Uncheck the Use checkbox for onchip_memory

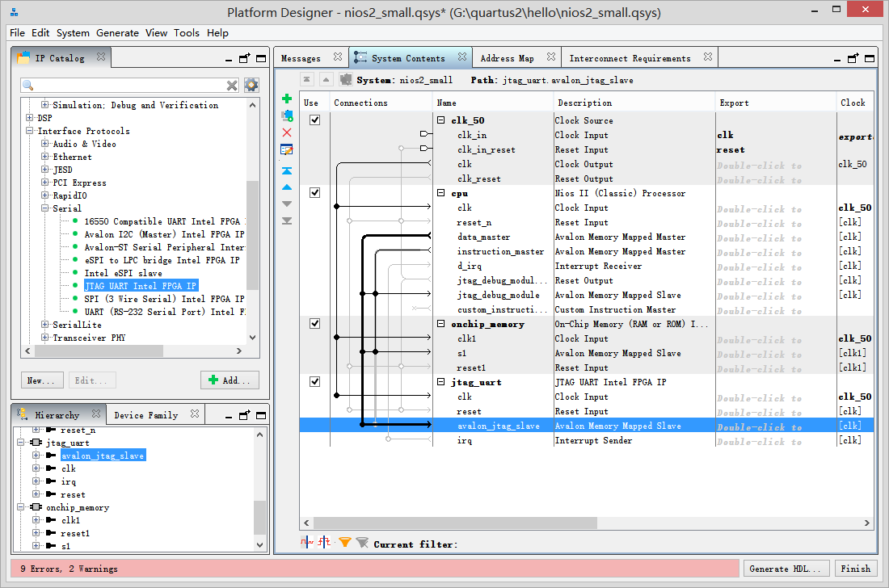314,323
